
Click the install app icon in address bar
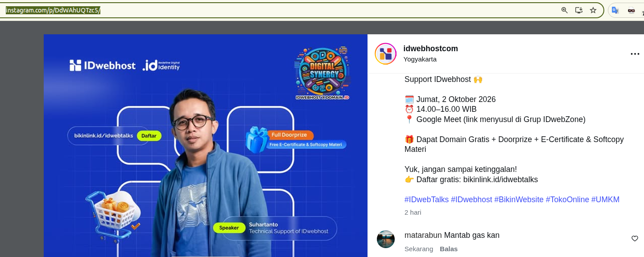tap(579, 10)
